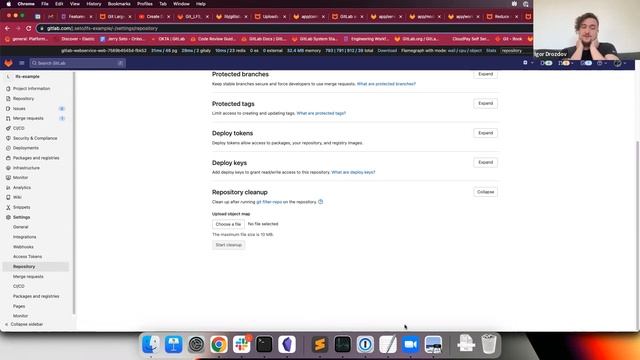Open Sublime Text from the Dock
640x360 pixels.
[320, 344]
